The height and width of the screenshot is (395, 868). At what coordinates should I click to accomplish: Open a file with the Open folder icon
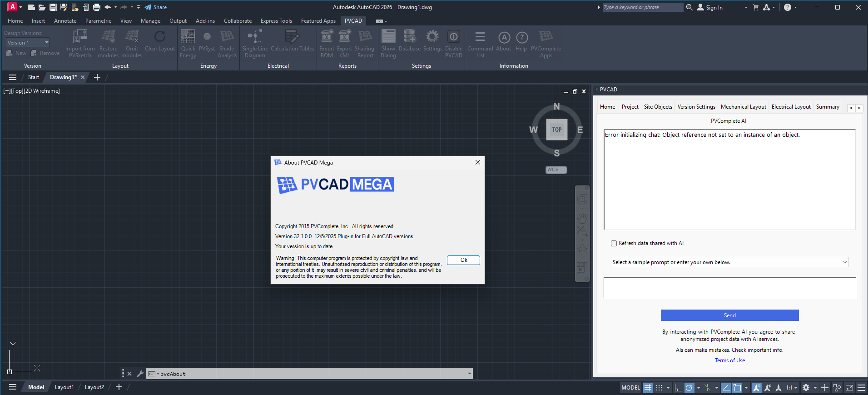pyautogui.click(x=42, y=7)
